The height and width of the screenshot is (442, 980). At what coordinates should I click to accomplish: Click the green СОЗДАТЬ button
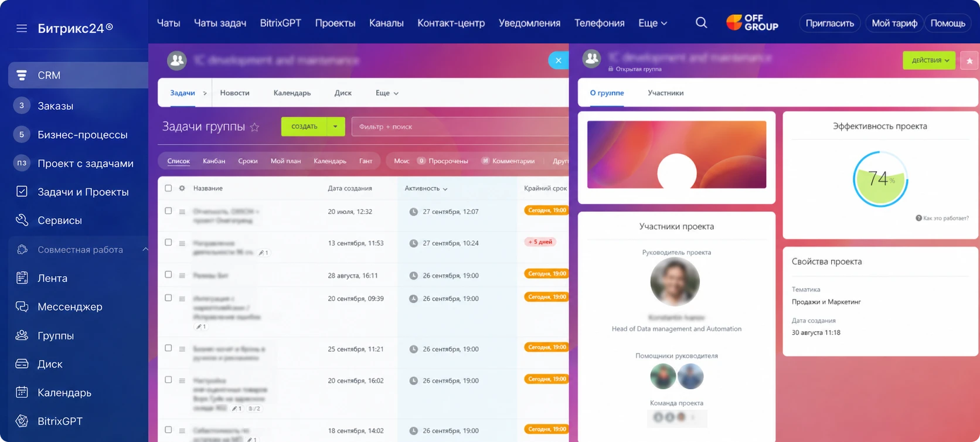point(304,127)
